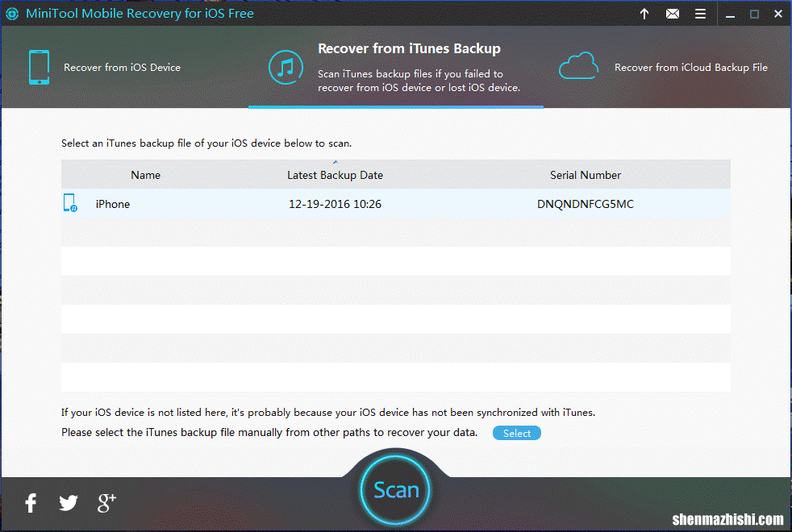This screenshot has height=532, width=792.
Task: Click the Select button to browse backup
Action: click(517, 433)
